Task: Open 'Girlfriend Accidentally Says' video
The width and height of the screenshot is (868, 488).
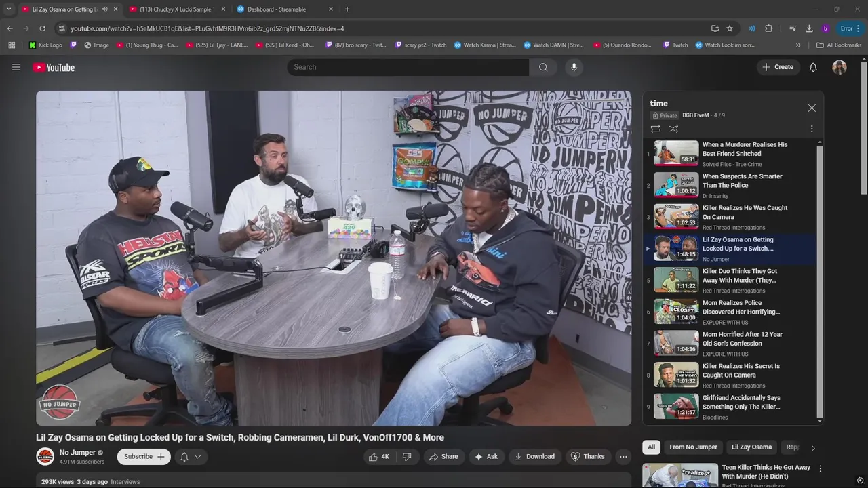Action: (729, 407)
